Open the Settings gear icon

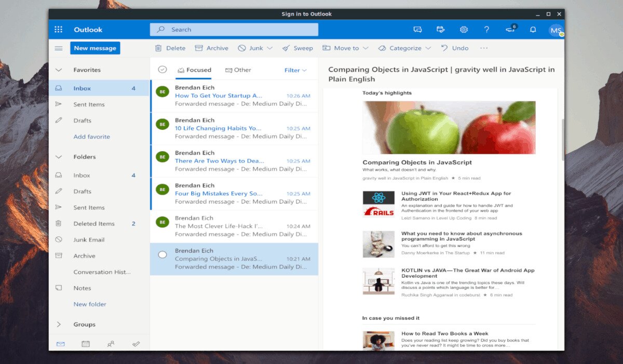click(x=464, y=30)
